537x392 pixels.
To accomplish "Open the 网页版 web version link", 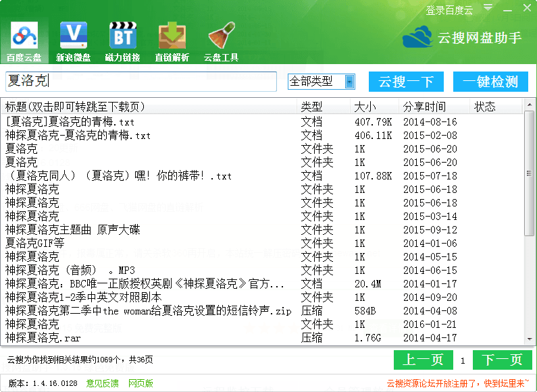I will point(140,383).
